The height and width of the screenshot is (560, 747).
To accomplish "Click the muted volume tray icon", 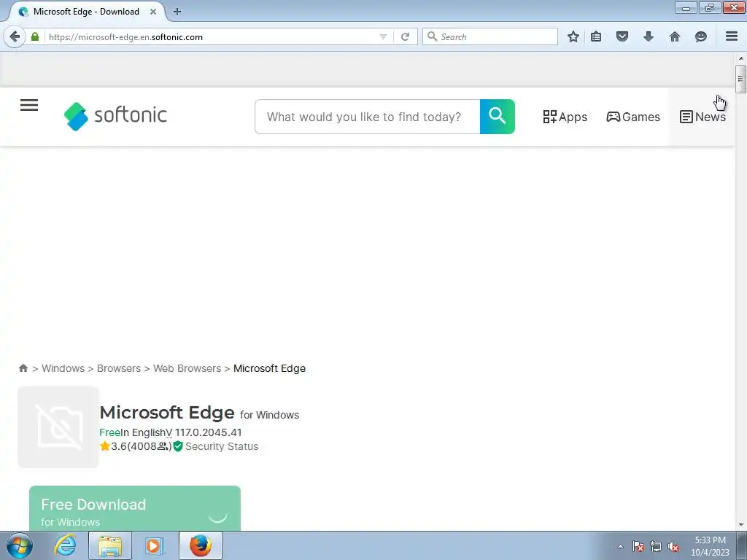I will pos(673,546).
